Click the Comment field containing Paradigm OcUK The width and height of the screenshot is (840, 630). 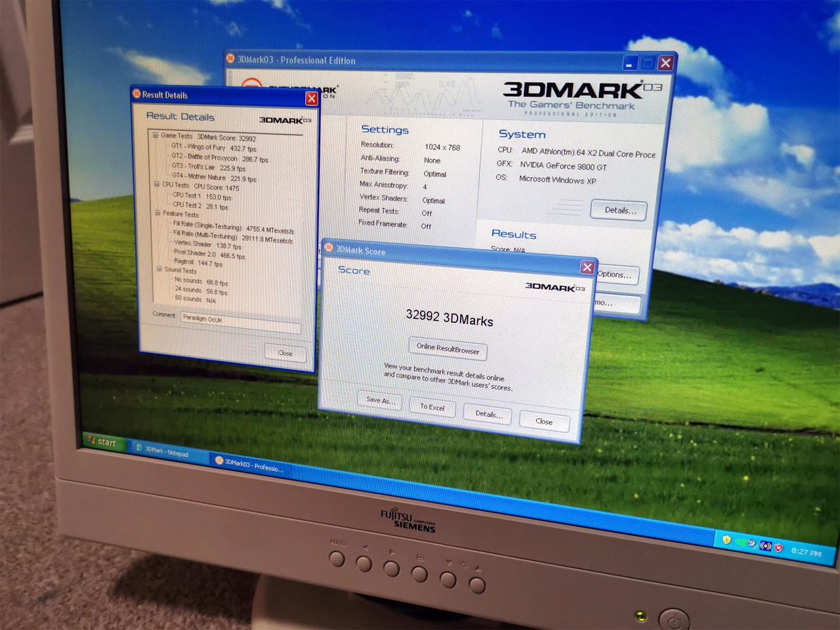pyautogui.click(x=240, y=322)
